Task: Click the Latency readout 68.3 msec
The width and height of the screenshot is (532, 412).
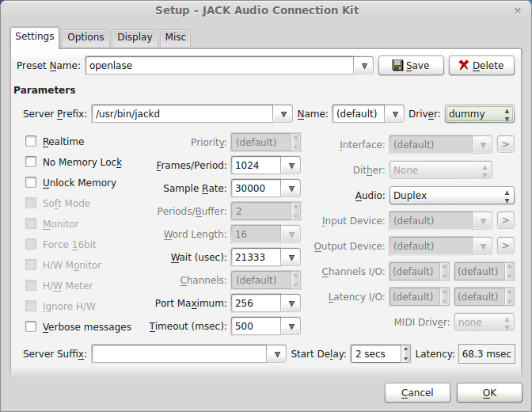Action: 487,354
